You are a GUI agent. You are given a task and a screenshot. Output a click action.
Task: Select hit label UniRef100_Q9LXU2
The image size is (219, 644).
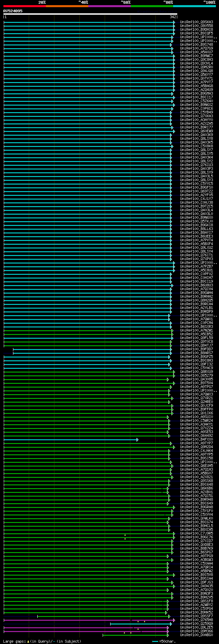coord(196,248)
